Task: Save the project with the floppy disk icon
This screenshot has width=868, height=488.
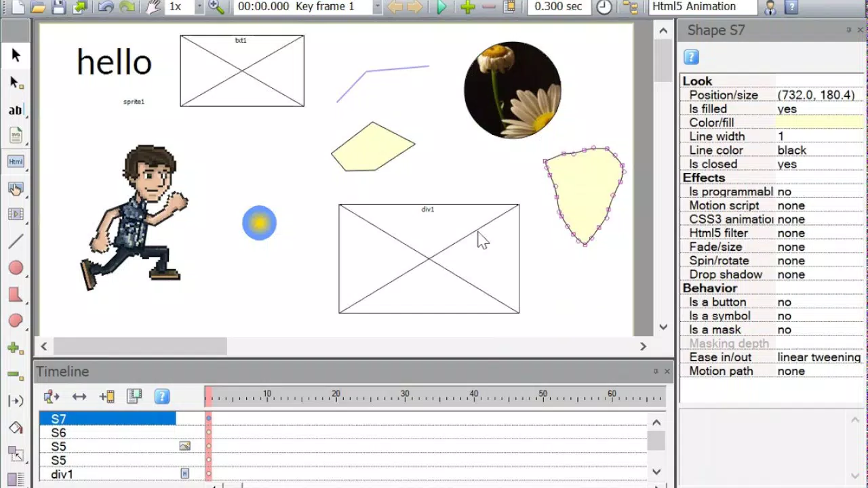Action: tap(58, 7)
